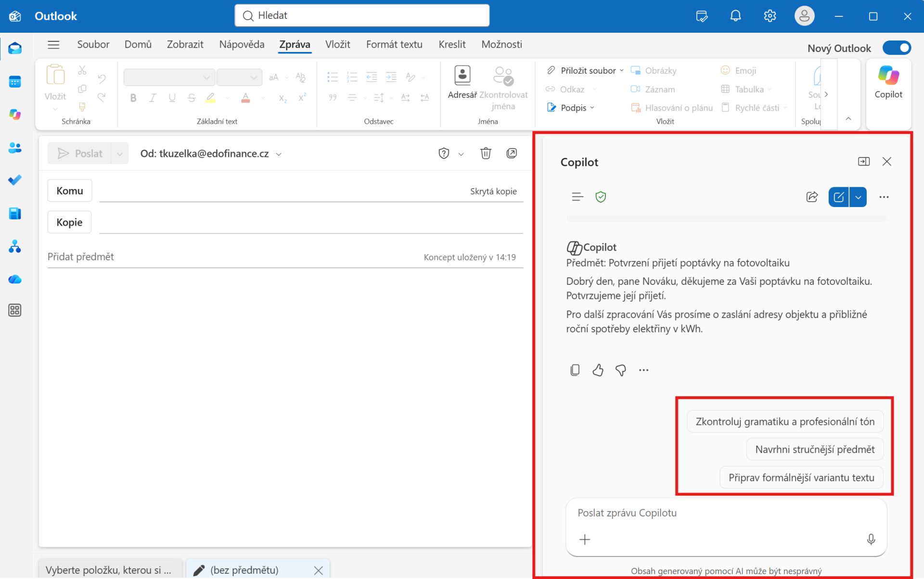Copy Copilot response with copy icon
This screenshot has width=924, height=579.
(575, 370)
